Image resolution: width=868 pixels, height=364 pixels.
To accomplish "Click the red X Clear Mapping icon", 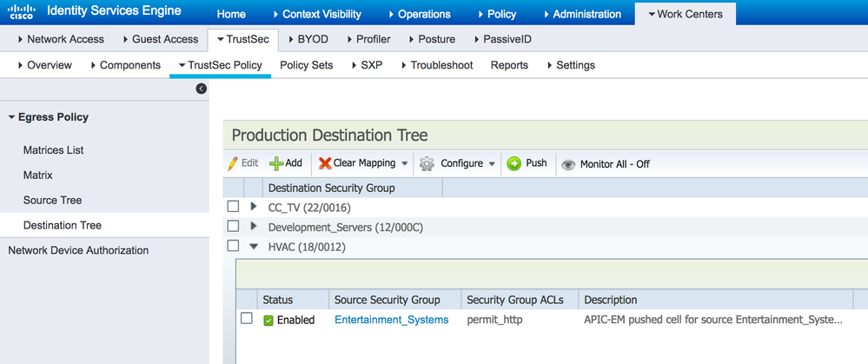I will 325,163.
